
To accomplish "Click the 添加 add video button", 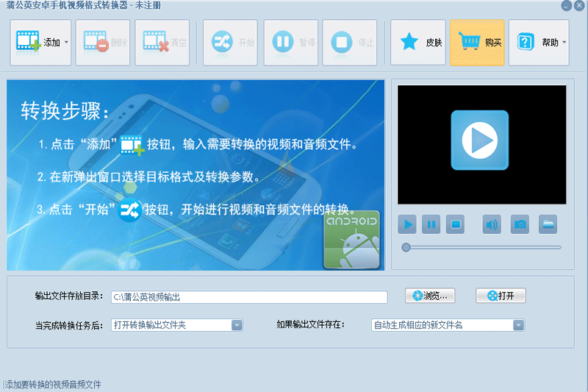I will coord(40,43).
